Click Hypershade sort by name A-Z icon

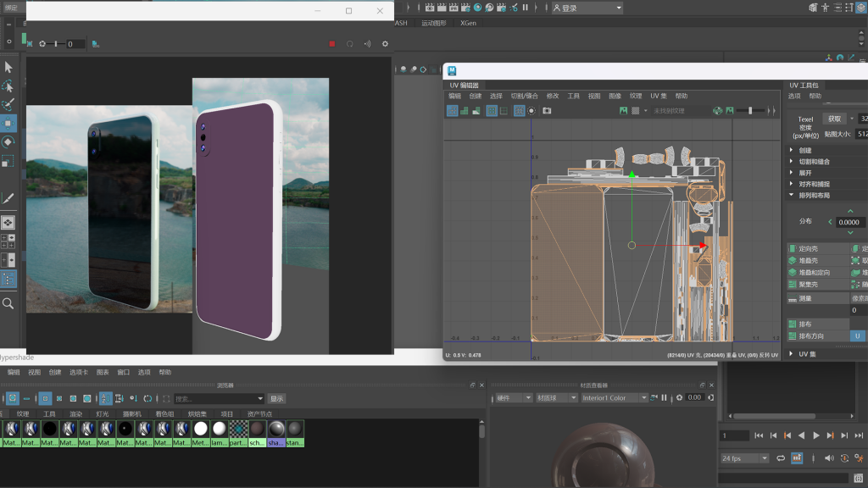105,398
